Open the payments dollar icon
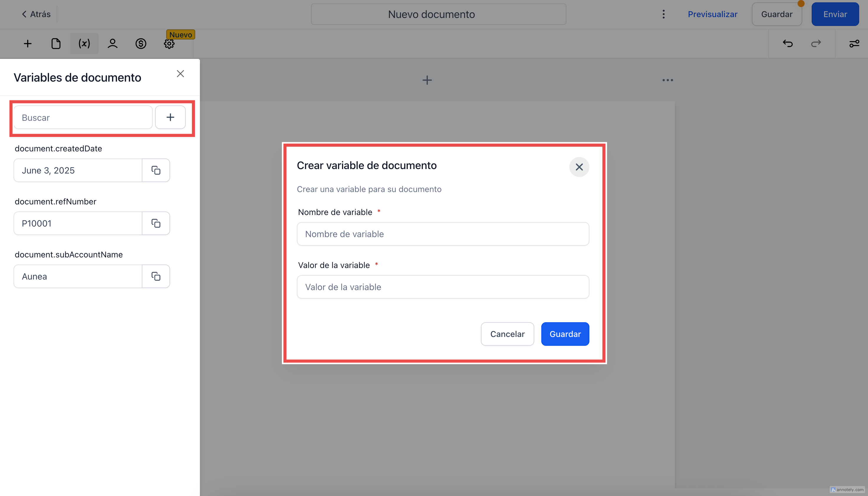 (141, 44)
